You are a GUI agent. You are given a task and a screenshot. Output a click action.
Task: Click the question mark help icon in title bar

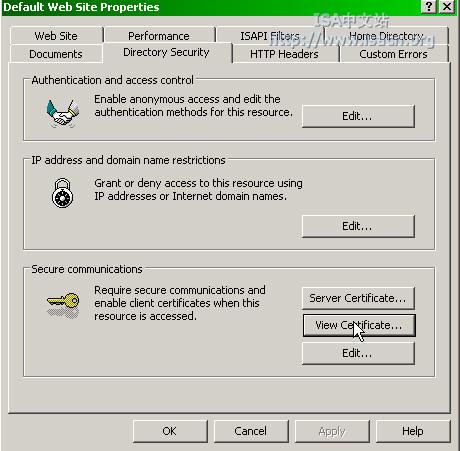coord(429,6)
